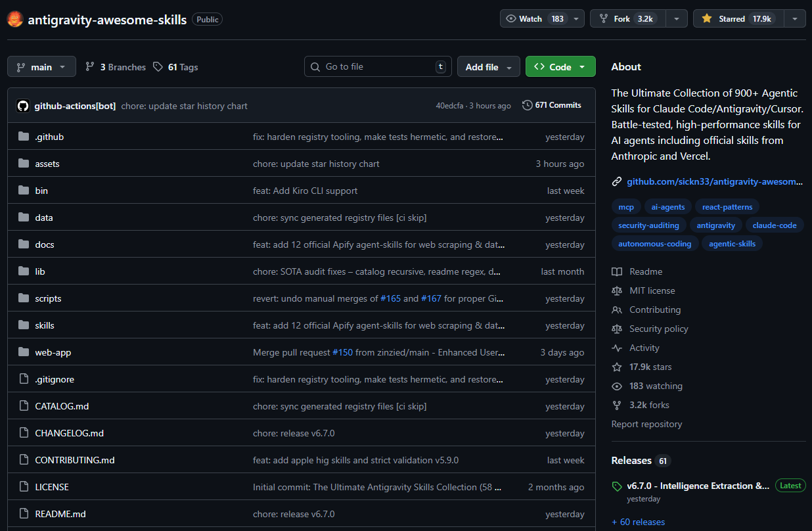Open the main branch dropdown
Viewport: 812px width, 531px height.
[41, 66]
